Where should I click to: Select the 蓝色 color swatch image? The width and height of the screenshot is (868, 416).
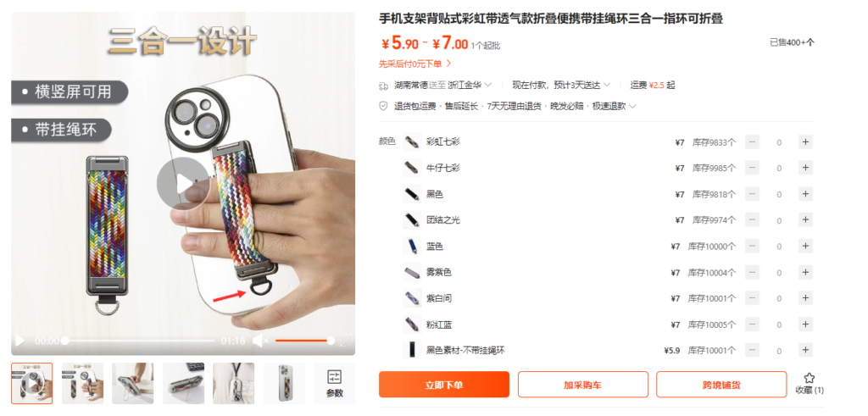[412, 247]
